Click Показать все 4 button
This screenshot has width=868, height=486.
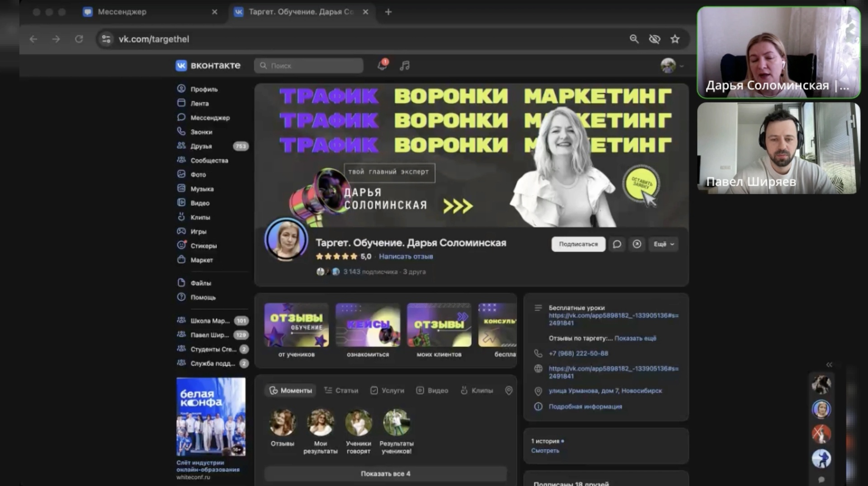point(386,474)
